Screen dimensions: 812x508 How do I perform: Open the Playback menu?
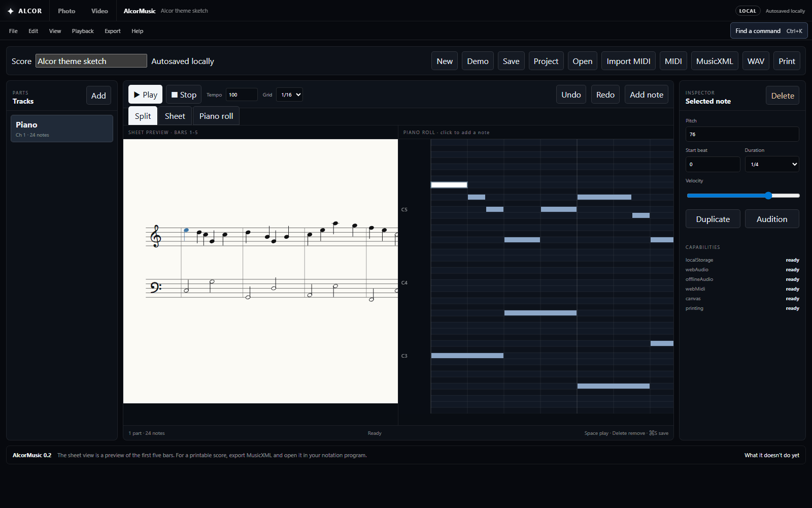click(x=83, y=31)
